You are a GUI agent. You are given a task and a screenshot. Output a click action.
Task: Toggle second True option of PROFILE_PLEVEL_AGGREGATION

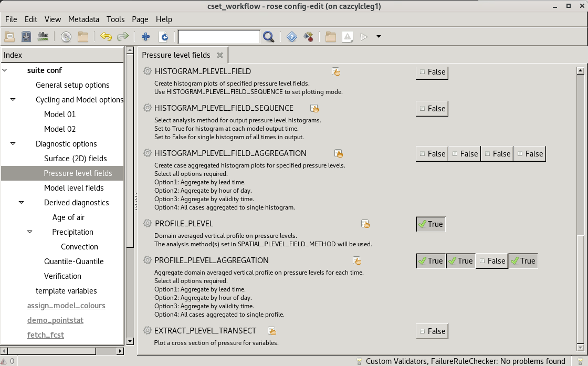click(x=460, y=261)
